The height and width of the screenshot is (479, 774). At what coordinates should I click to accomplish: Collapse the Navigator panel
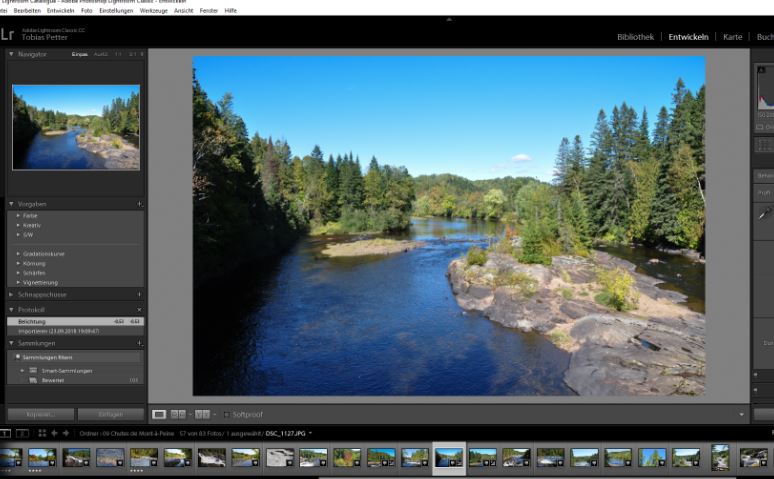point(11,54)
